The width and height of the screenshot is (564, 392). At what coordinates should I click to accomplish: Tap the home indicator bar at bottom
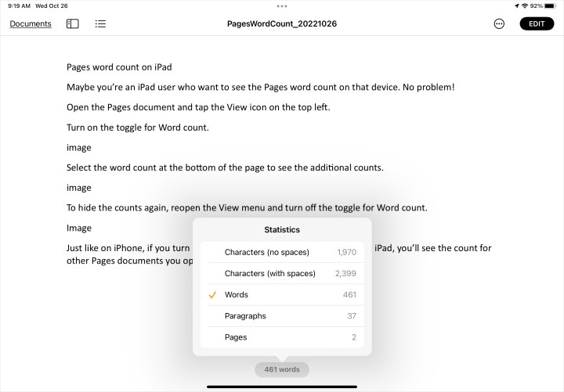[x=282, y=387]
